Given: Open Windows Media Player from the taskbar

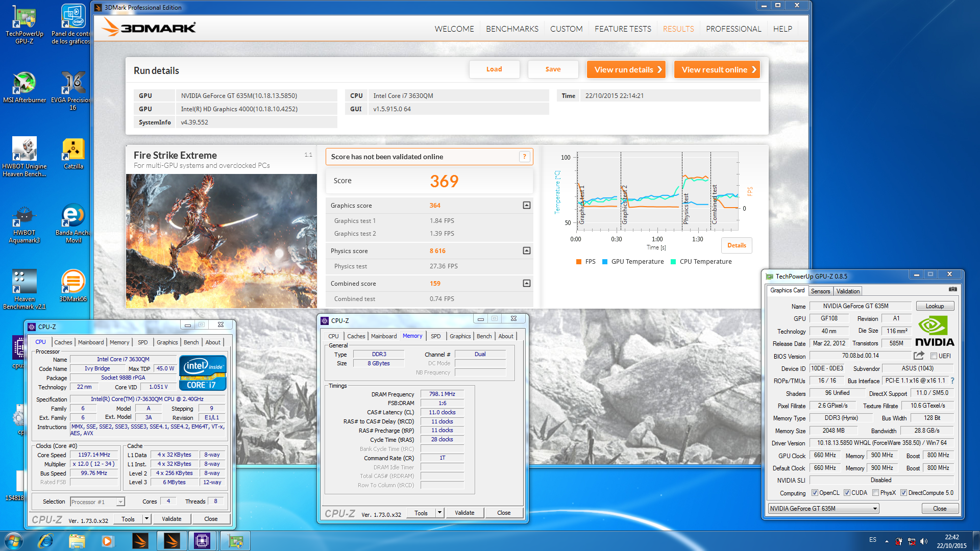Looking at the screenshot, I should [x=107, y=541].
